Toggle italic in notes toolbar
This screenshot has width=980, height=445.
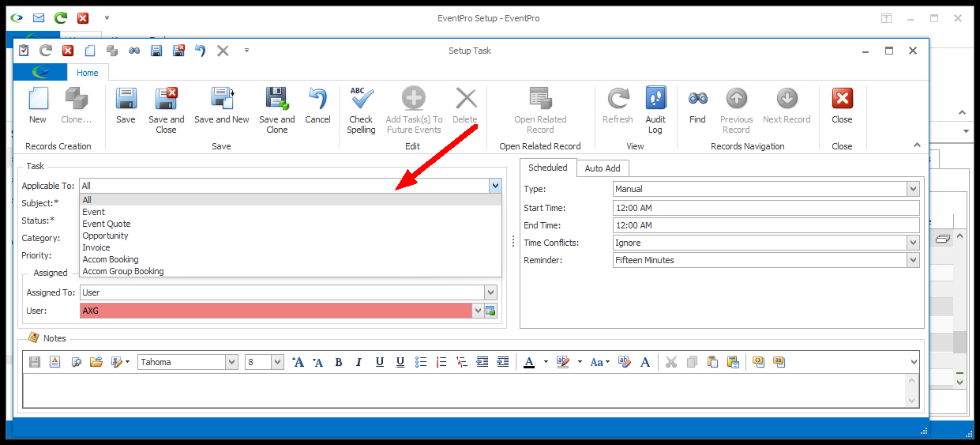tap(359, 362)
